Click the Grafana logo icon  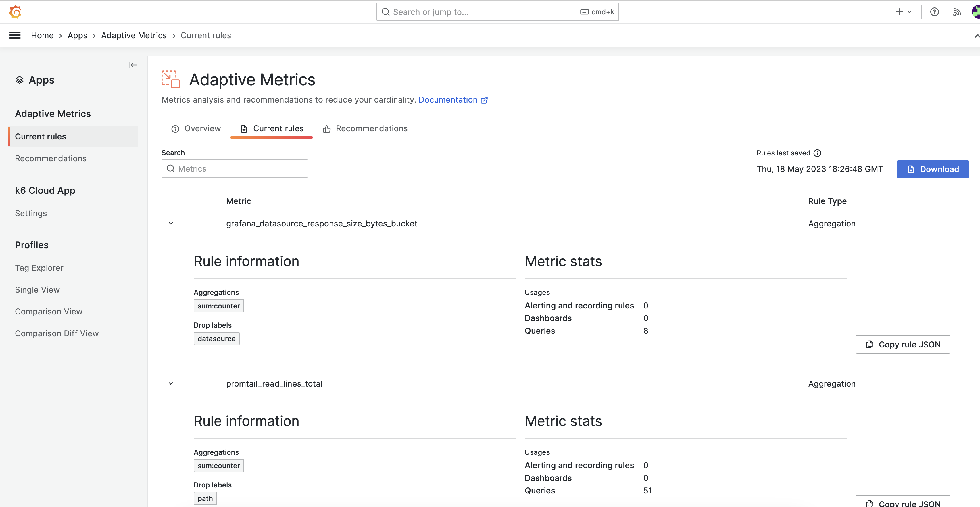pyautogui.click(x=15, y=12)
